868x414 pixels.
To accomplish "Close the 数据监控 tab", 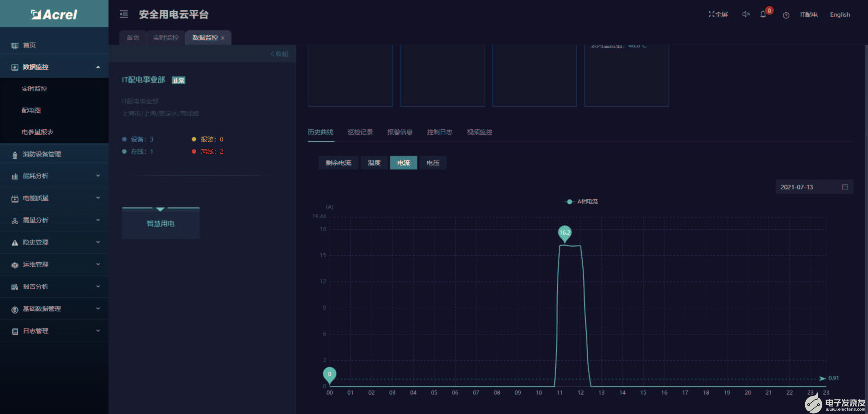I will pyautogui.click(x=223, y=38).
